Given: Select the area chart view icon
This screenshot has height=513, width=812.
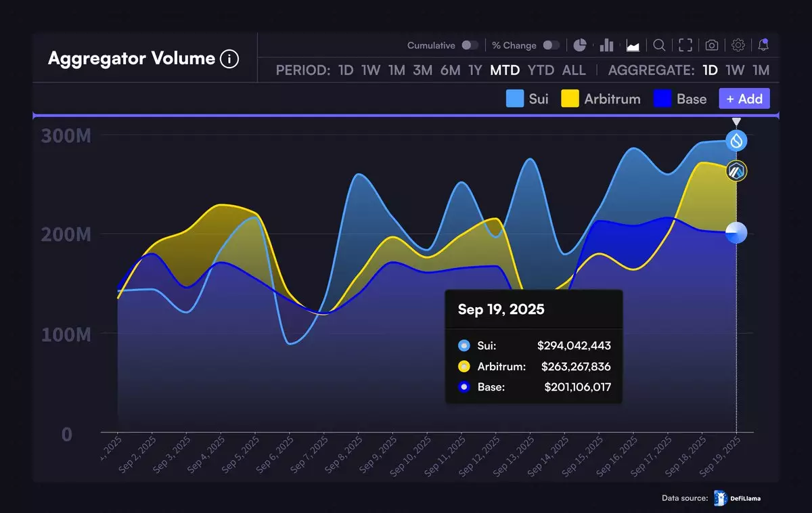Looking at the screenshot, I should click(633, 45).
